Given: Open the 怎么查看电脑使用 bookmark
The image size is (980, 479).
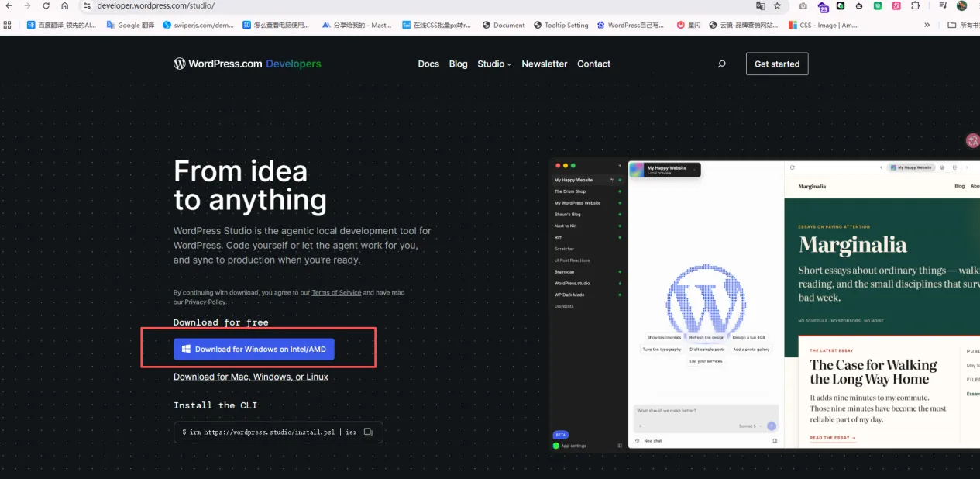Looking at the screenshot, I should pos(276,25).
